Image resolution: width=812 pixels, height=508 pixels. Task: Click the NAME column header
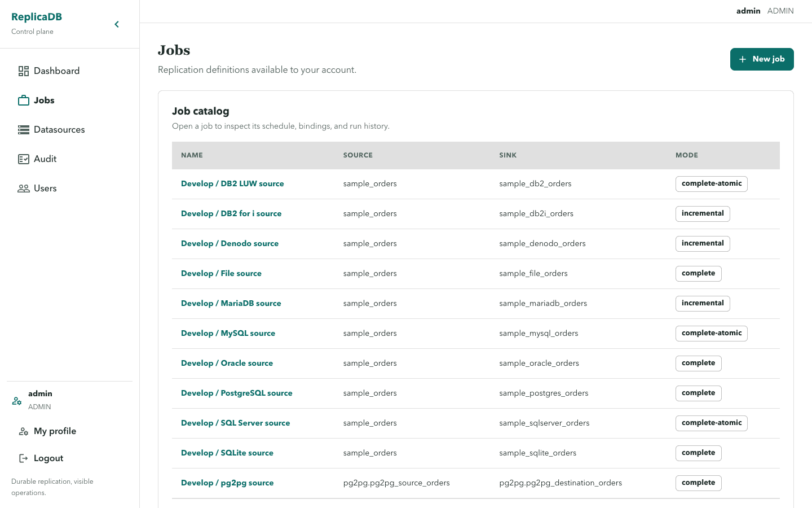click(x=192, y=155)
